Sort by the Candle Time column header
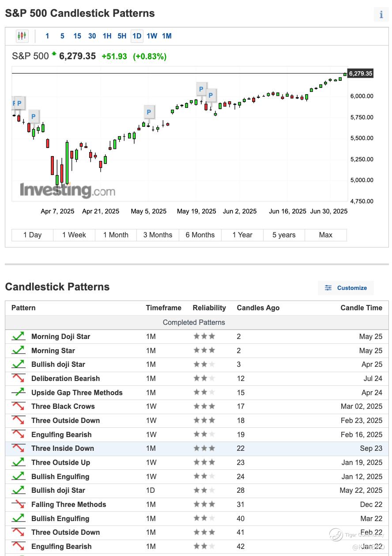This screenshot has width=392, height=556. 362,308
